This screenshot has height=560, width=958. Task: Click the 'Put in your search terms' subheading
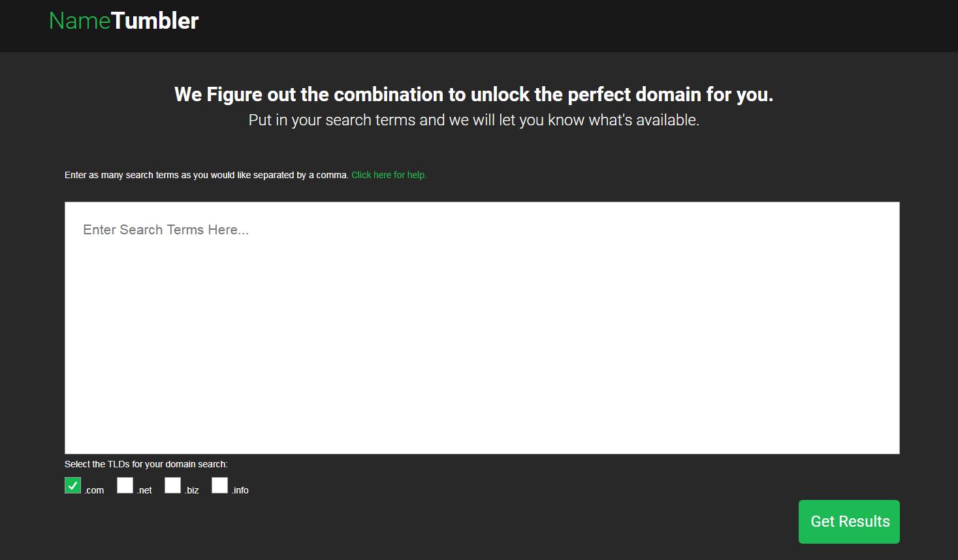(x=474, y=120)
